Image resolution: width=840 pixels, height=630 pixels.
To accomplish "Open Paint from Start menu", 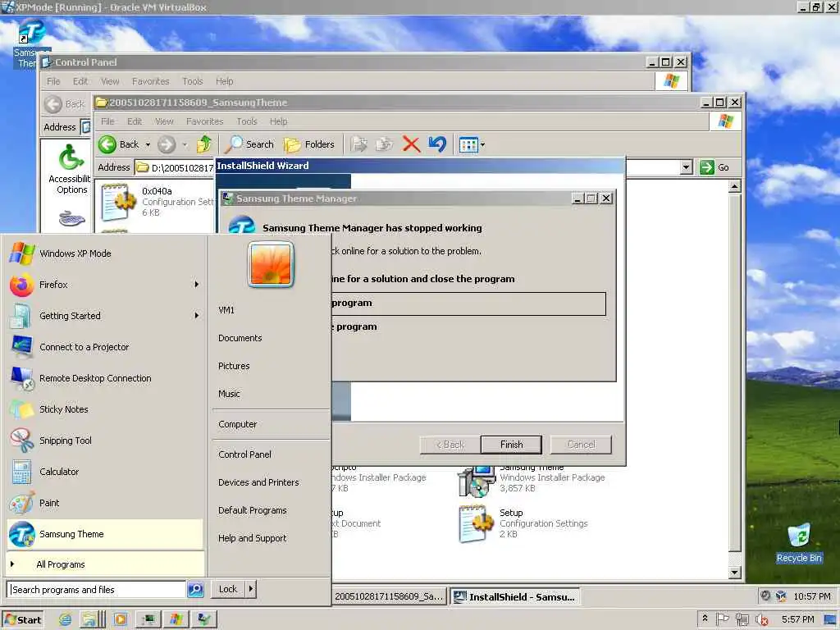I will (104, 503).
